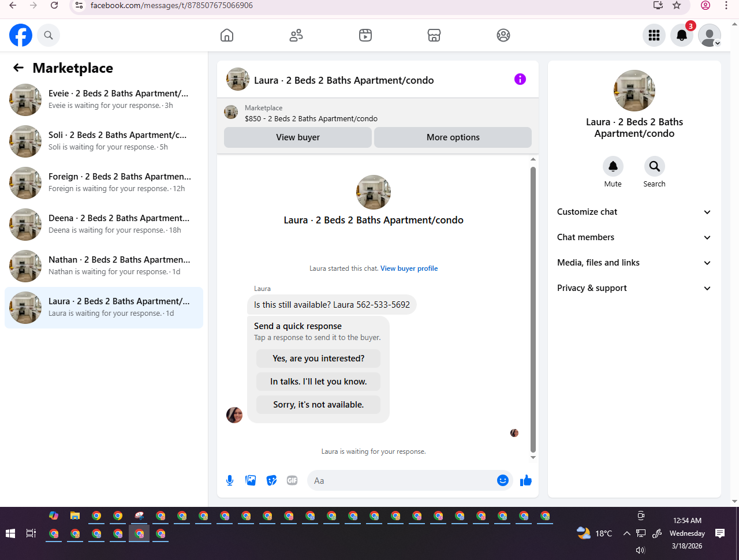Open Deena's apartment conversation
The width and height of the screenshot is (739, 560).
[x=104, y=225]
